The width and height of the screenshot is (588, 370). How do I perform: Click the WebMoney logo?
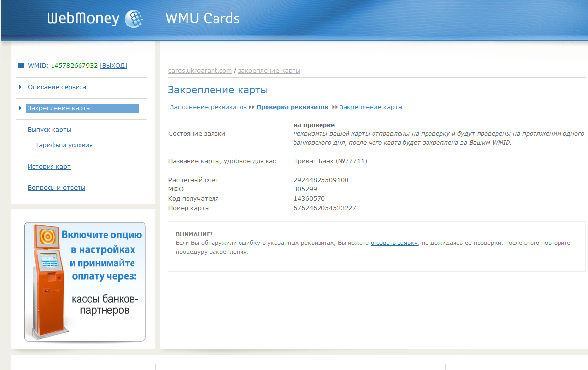point(95,18)
